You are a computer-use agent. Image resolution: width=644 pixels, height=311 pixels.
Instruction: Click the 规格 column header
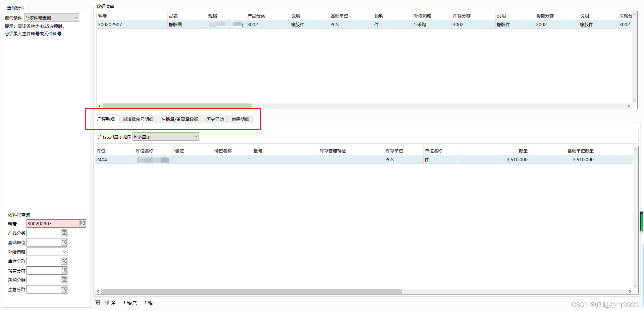pos(226,16)
